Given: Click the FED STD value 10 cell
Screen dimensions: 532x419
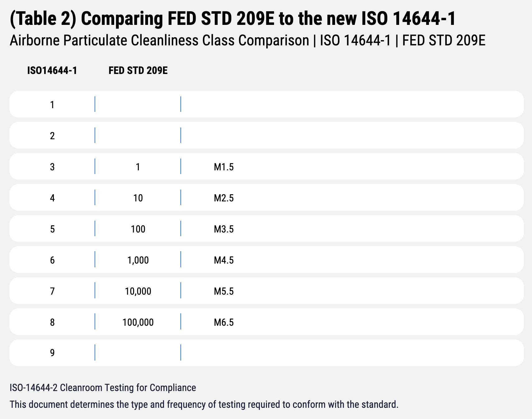Looking at the screenshot, I should [x=138, y=198].
